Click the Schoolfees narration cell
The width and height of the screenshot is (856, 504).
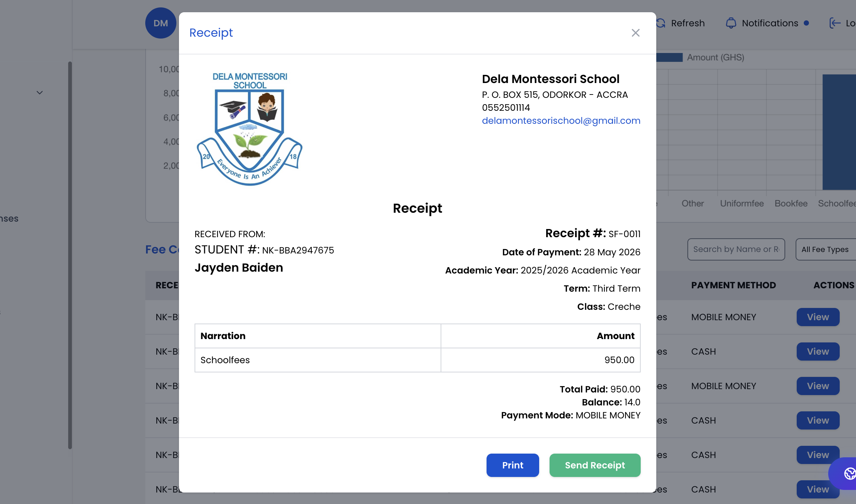[x=318, y=360]
